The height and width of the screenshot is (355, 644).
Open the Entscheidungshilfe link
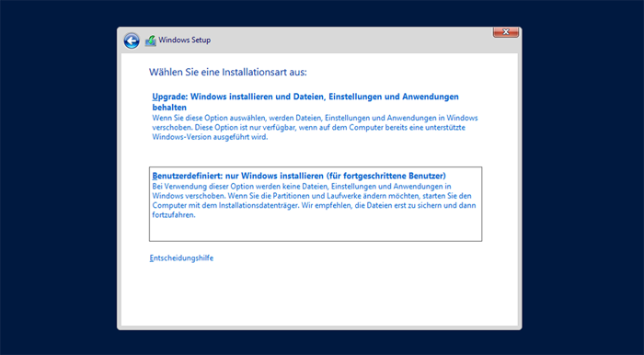point(181,258)
